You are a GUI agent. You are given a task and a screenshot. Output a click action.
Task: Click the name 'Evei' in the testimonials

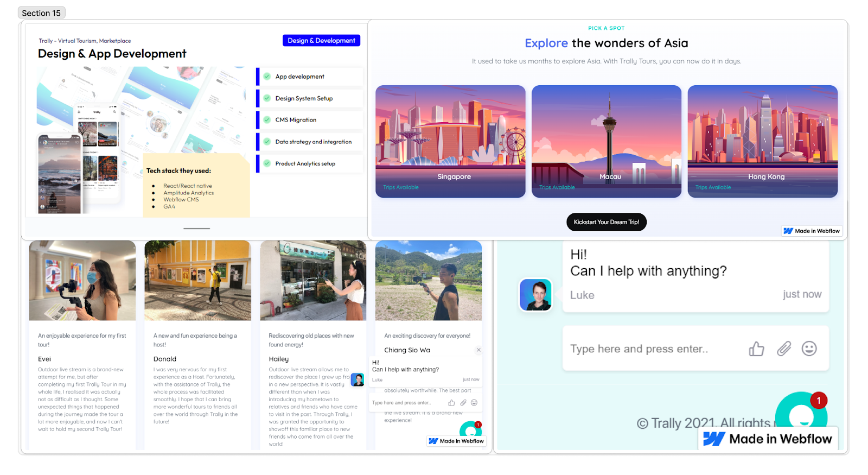click(x=44, y=359)
